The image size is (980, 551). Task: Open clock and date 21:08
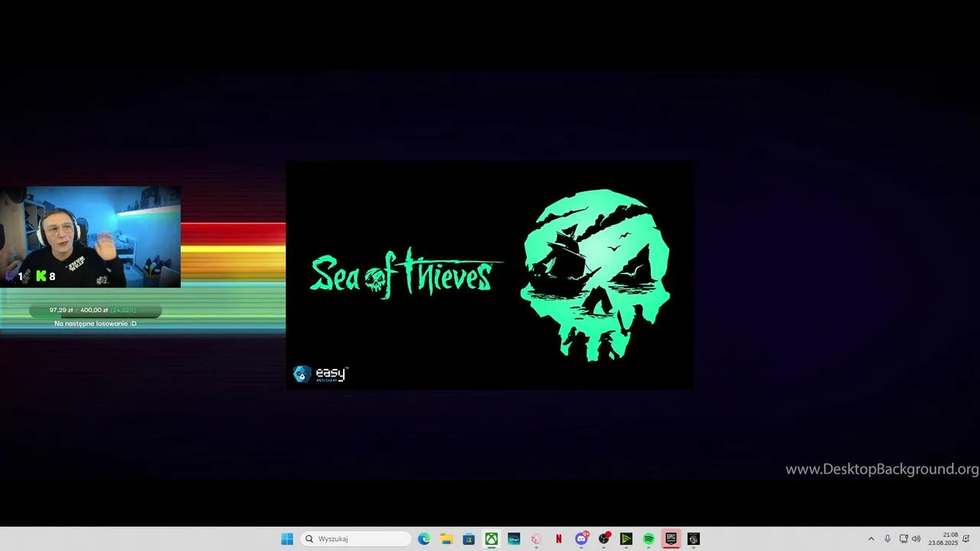tap(943, 539)
